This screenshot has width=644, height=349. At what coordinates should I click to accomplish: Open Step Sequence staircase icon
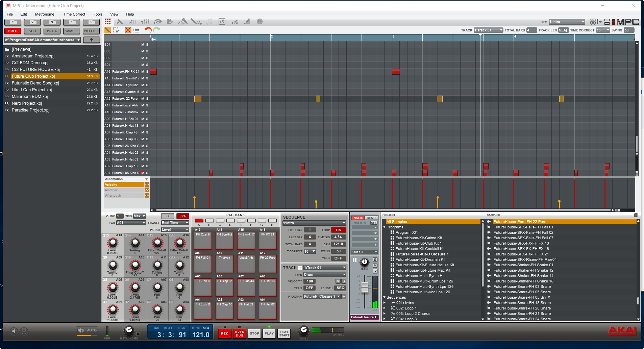click(247, 22)
